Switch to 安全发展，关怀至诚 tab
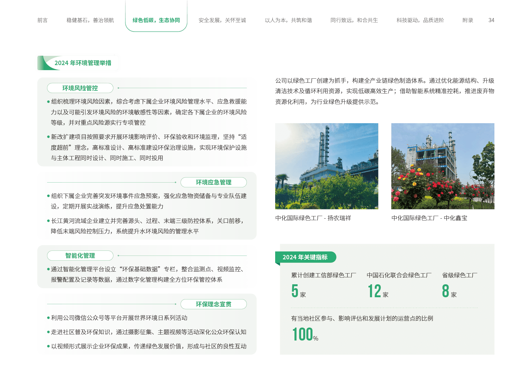 coord(222,20)
